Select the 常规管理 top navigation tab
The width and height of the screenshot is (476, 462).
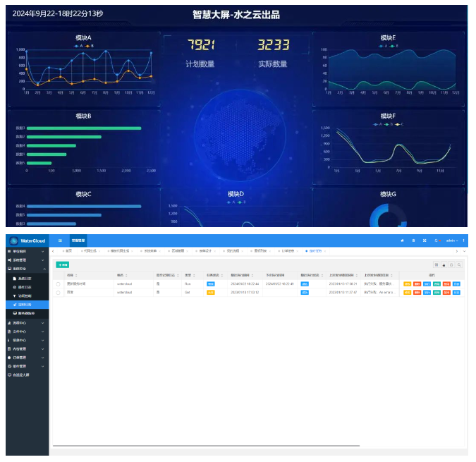click(x=78, y=241)
